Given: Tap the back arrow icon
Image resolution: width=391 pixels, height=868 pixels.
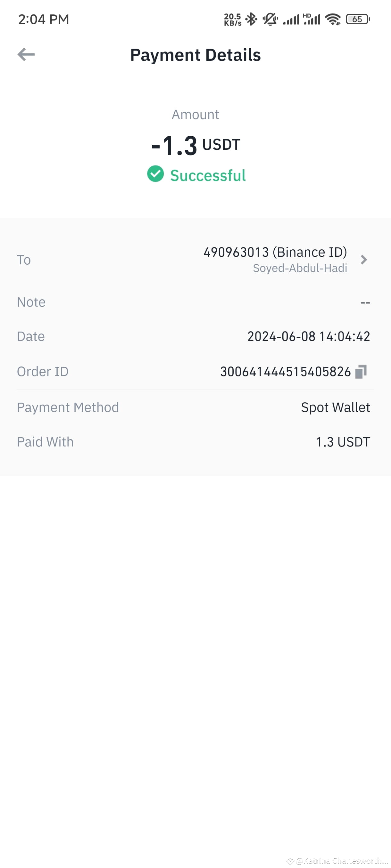Looking at the screenshot, I should pyautogui.click(x=26, y=54).
